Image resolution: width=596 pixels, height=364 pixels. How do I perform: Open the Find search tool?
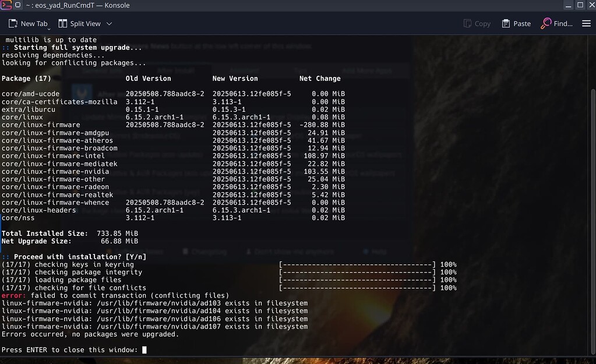coord(557,24)
